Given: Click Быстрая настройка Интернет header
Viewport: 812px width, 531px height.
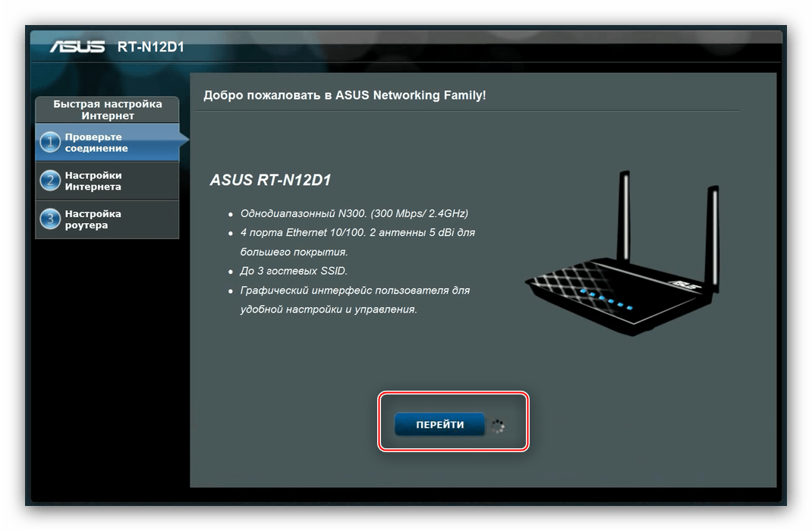Looking at the screenshot, I should (107, 110).
